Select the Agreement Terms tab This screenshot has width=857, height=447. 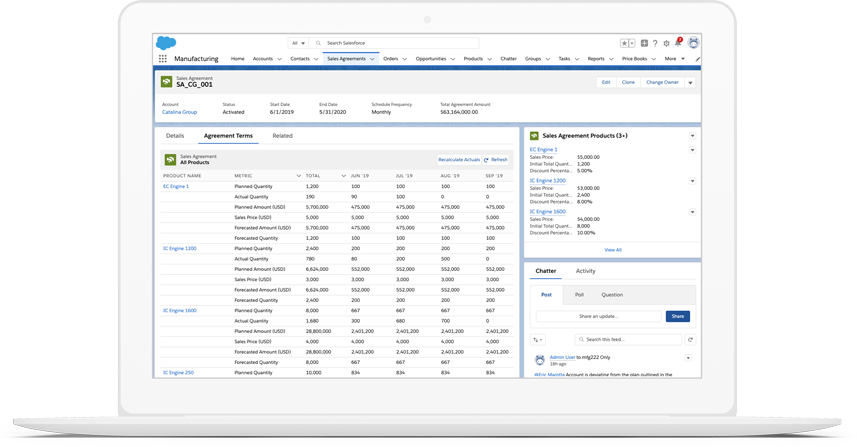tap(228, 136)
